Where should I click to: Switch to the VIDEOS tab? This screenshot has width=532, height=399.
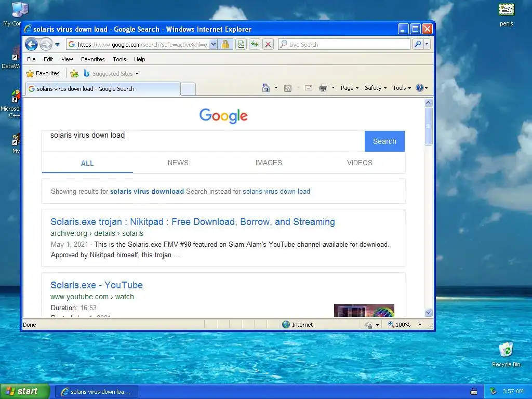(360, 163)
